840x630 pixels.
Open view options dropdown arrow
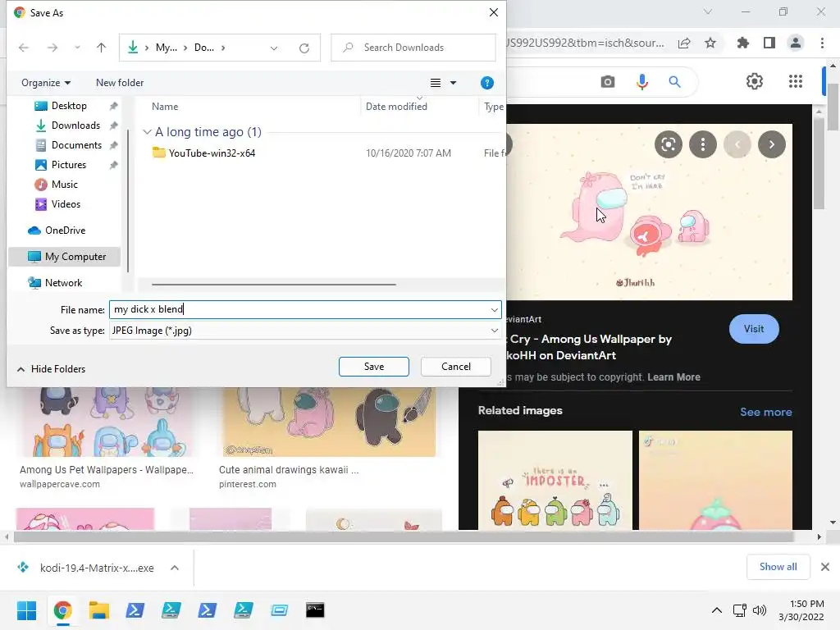point(453,83)
